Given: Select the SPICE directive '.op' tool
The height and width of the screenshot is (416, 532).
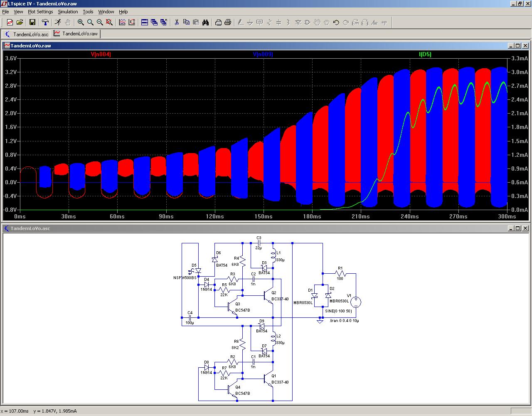Looking at the screenshot, I should point(384,22).
